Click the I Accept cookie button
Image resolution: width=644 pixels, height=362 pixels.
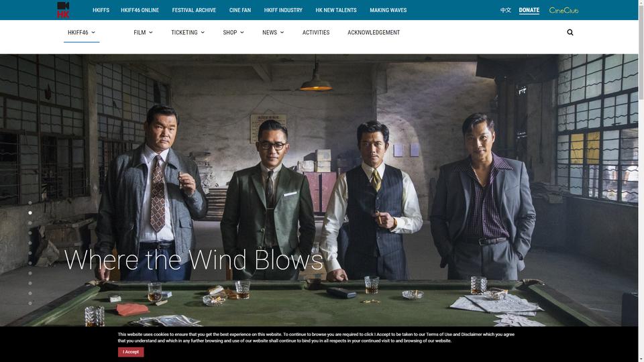click(x=131, y=352)
